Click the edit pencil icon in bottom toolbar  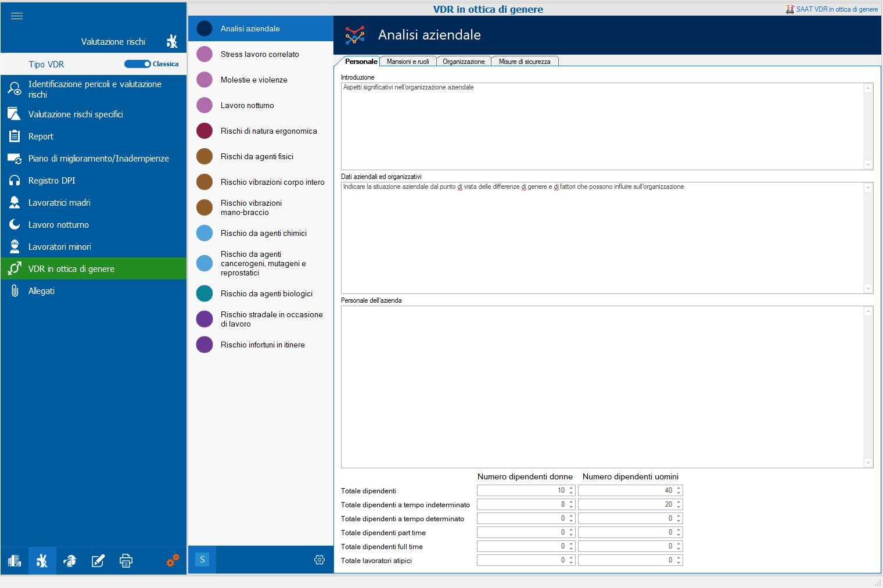(x=98, y=561)
